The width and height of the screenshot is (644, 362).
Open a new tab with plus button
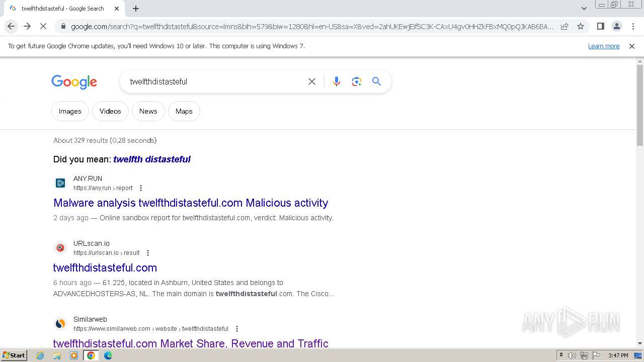[x=136, y=9]
